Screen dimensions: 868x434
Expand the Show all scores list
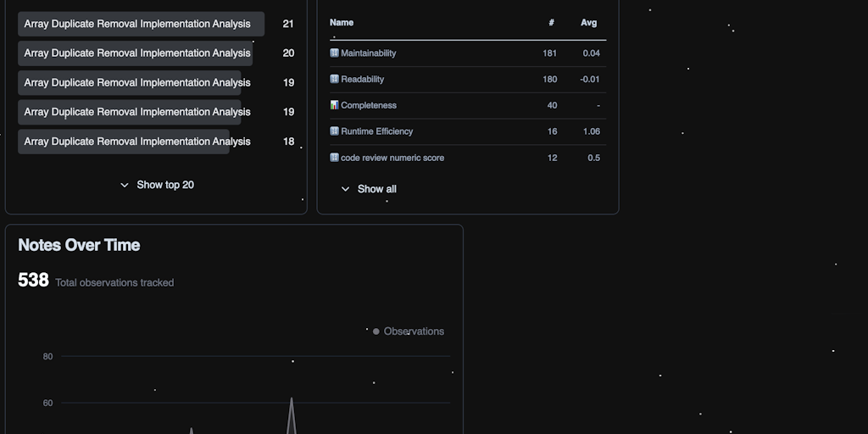click(369, 189)
